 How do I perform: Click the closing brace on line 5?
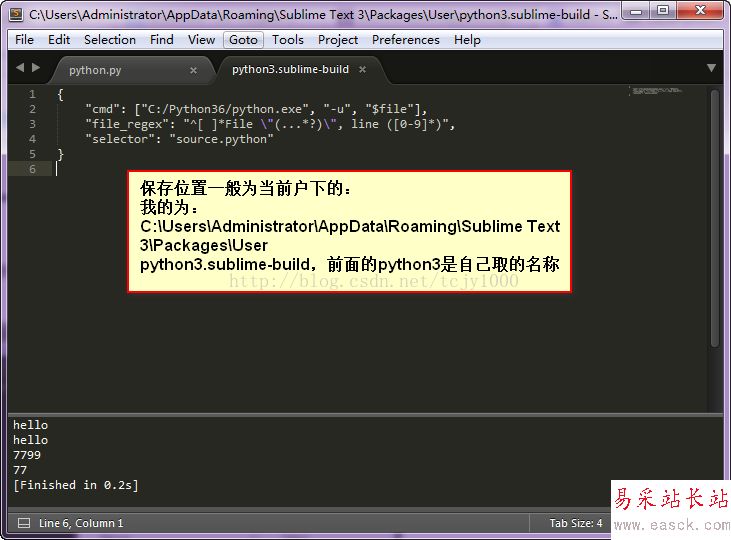(60, 154)
